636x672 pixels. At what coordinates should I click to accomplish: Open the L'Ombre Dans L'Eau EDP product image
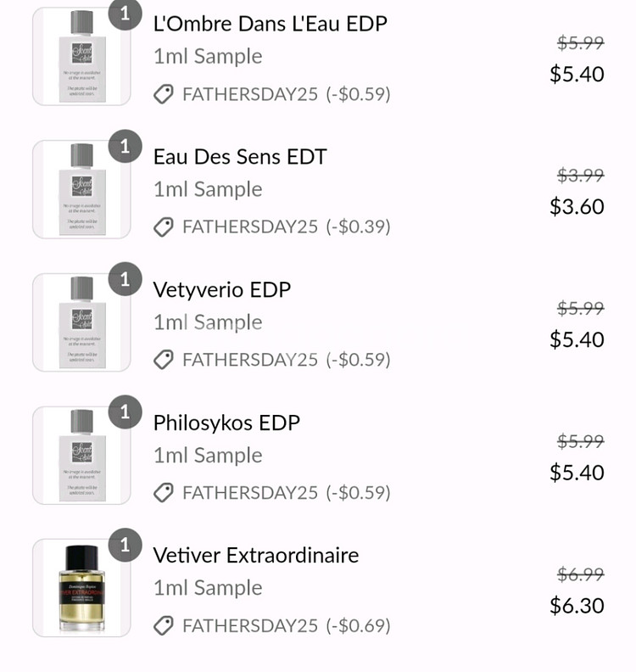tap(81, 56)
